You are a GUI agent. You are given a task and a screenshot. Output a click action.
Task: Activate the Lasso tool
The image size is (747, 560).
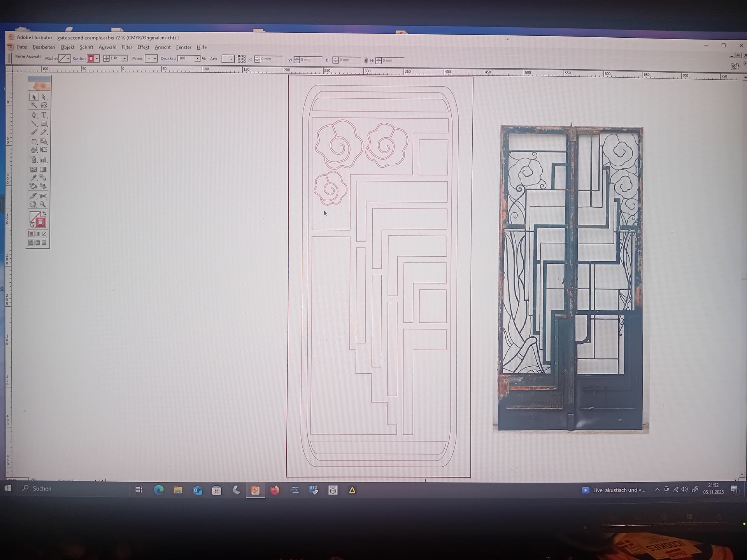click(x=44, y=105)
